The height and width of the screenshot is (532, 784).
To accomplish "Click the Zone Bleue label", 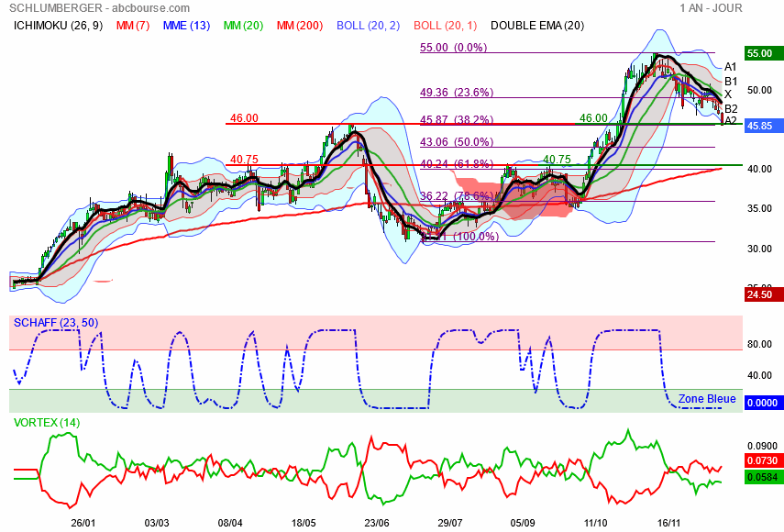I will (x=707, y=399).
